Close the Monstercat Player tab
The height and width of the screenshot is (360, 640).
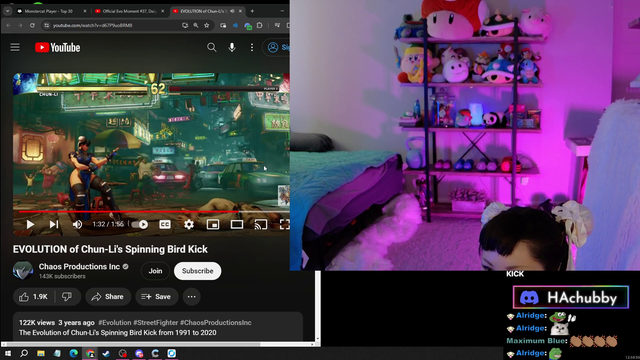pos(85,11)
